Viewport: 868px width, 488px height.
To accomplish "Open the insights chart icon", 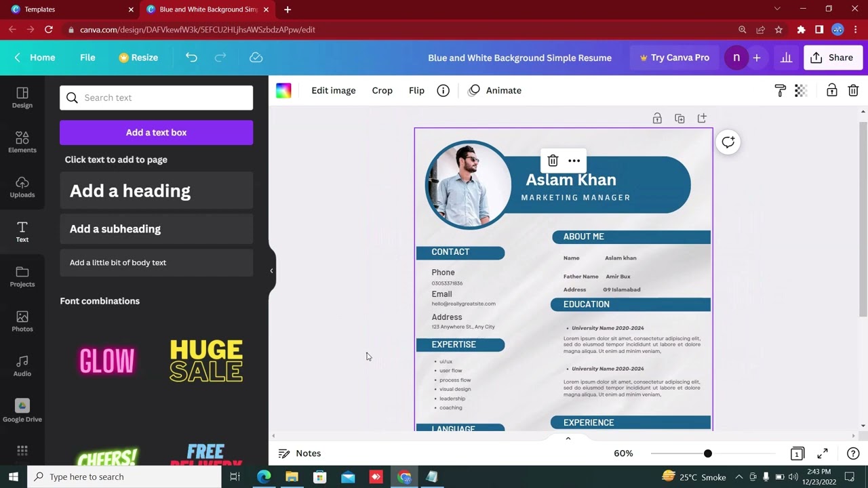I will (x=786, y=58).
